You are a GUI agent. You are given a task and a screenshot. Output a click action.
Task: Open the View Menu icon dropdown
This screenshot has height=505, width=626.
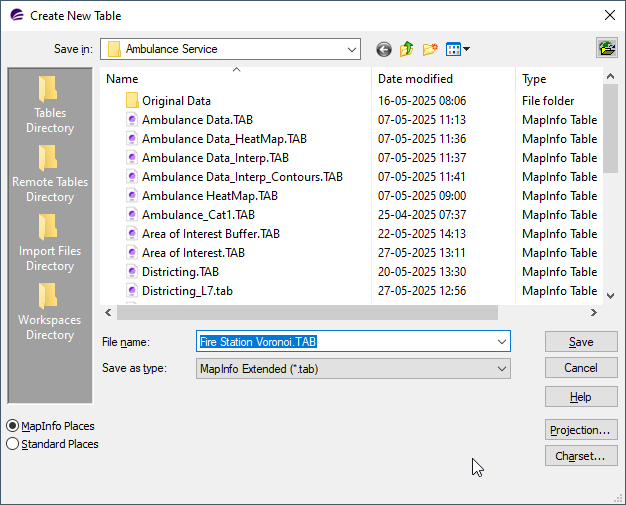pyautogui.click(x=458, y=49)
